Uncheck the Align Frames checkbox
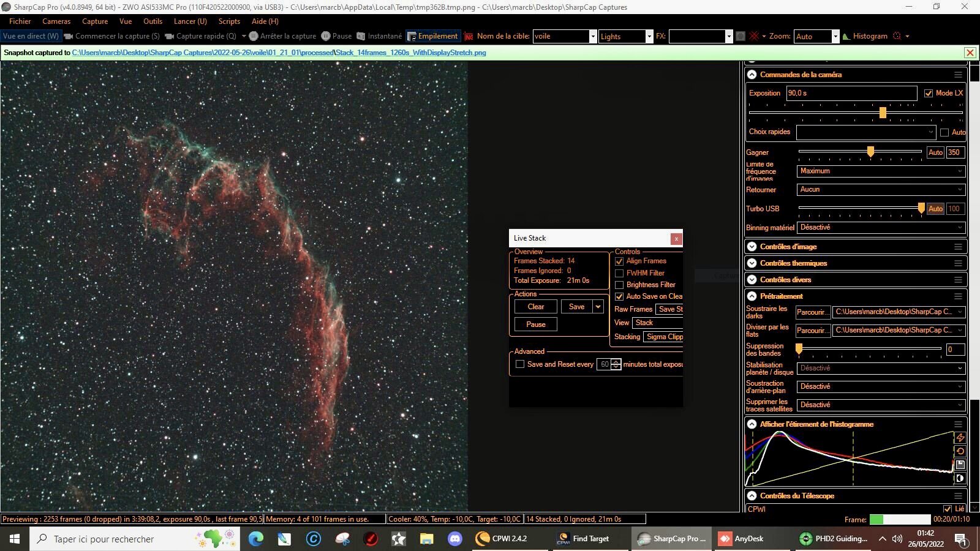 (x=619, y=261)
